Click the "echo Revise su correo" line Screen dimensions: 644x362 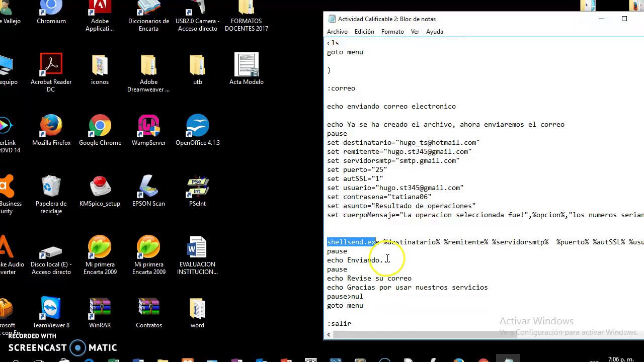pos(369,278)
